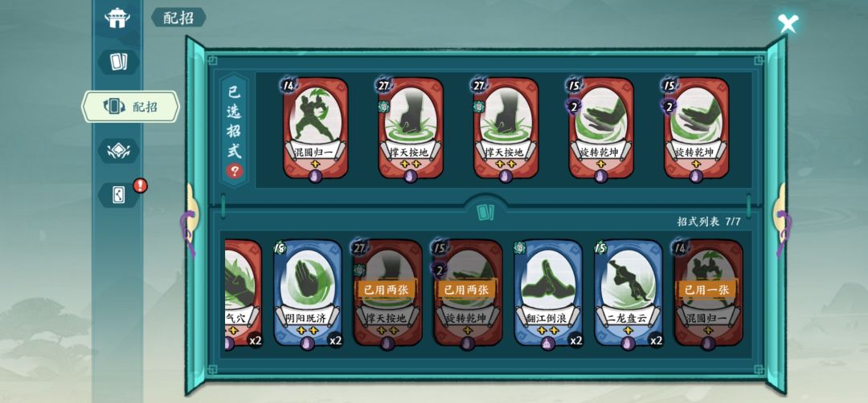868x403 pixels.
Task: Remove the first selected 旋转乾坤 card
Action: click(x=601, y=129)
